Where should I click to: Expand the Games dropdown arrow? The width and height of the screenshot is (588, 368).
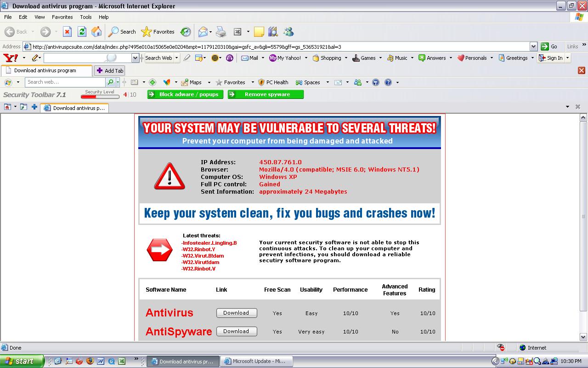(380, 58)
